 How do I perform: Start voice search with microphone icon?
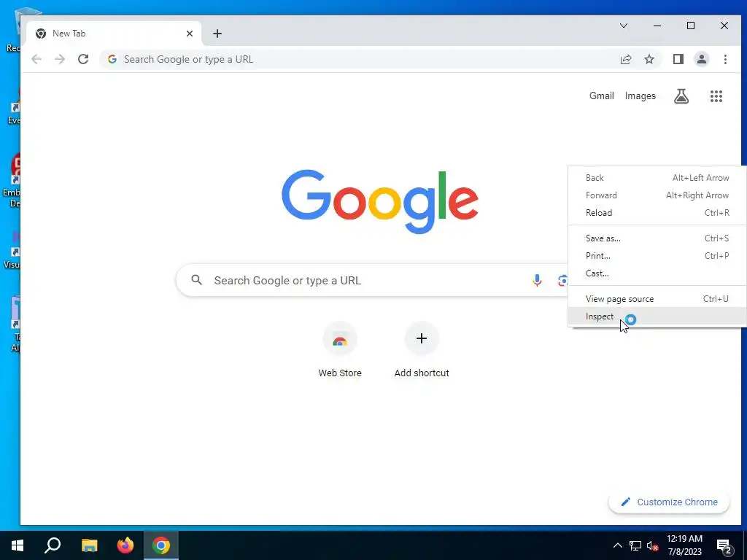[537, 281]
